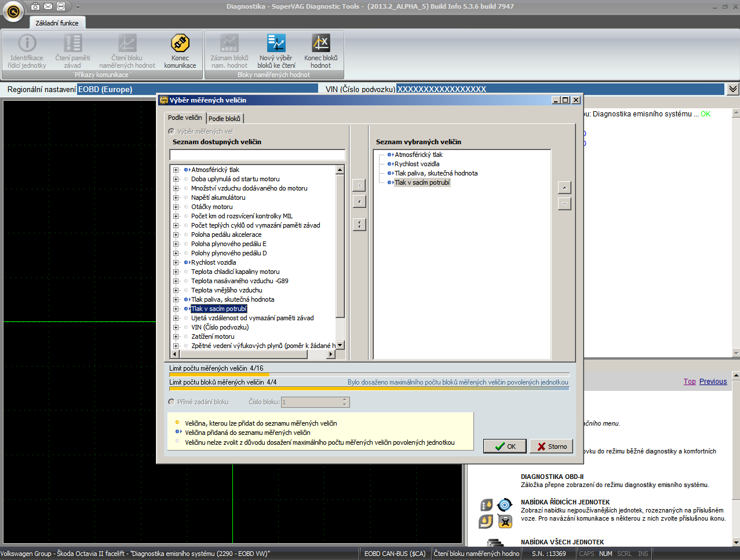740x560 pixels.
Task: Expand the Teplota chladicí kapaliny motoru node
Action: [x=176, y=272]
